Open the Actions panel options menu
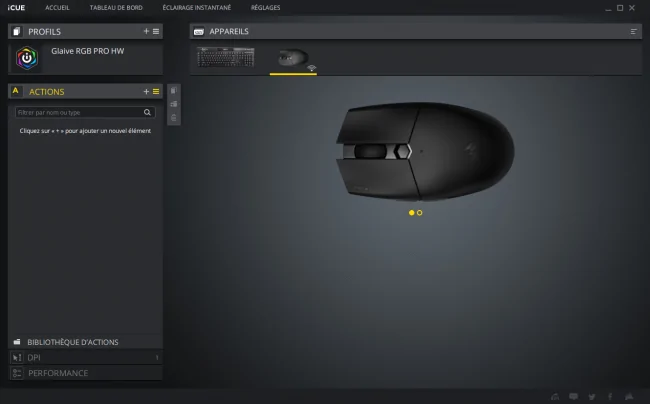The height and width of the screenshot is (404, 650). [x=156, y=91]
